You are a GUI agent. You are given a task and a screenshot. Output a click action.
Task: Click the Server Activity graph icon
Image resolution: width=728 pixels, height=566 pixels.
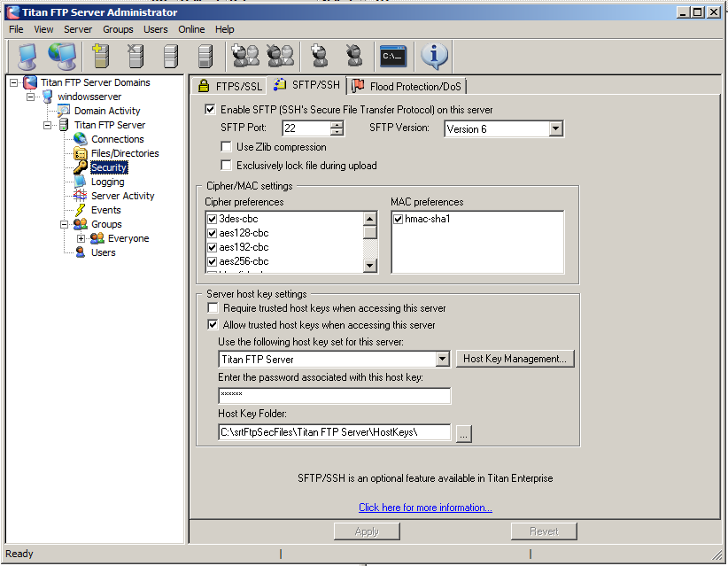(x=81, y=196)
